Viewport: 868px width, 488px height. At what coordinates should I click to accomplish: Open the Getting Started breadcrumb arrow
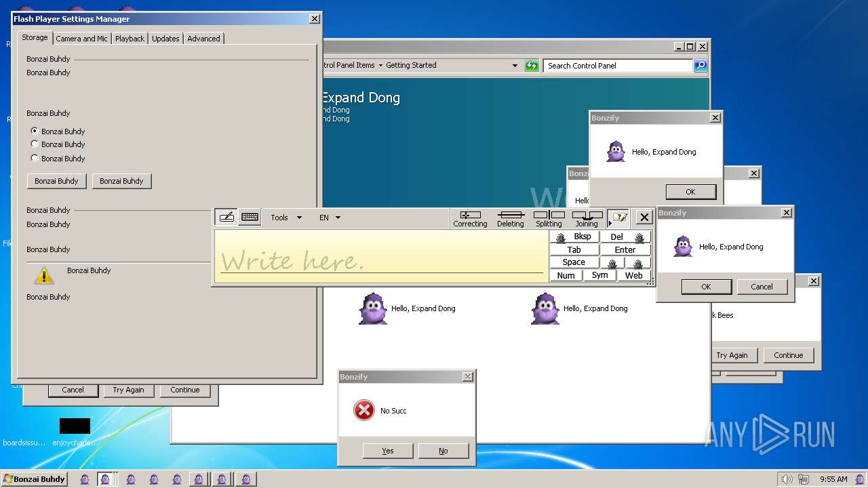point(380,66)
